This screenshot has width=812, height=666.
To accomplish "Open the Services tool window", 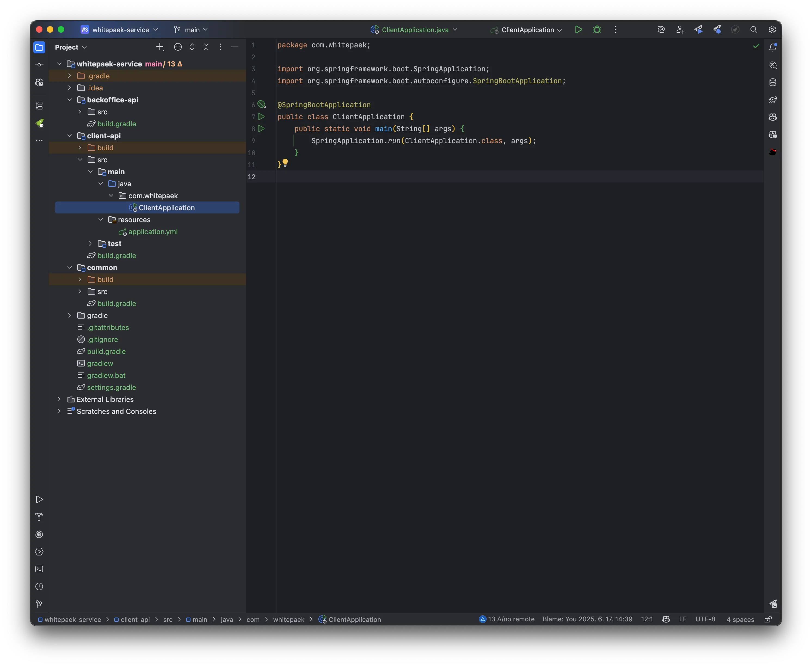I will (x=39, y=552).
